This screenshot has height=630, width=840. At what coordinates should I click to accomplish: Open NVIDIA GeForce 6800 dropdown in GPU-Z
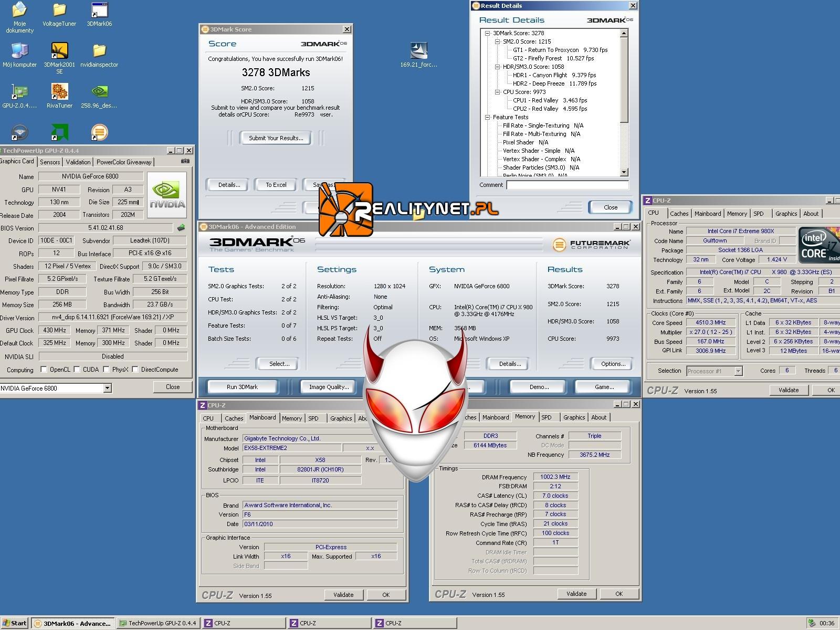click(x=107, y=388)
